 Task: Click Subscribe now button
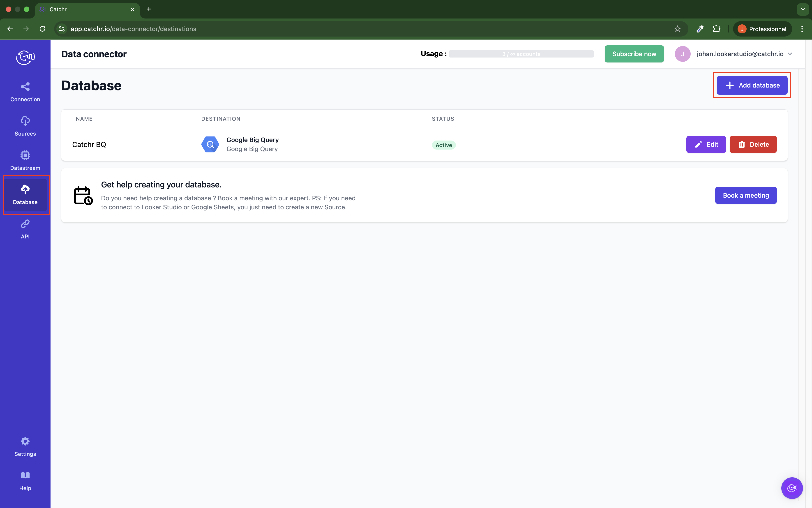point(634,54)
